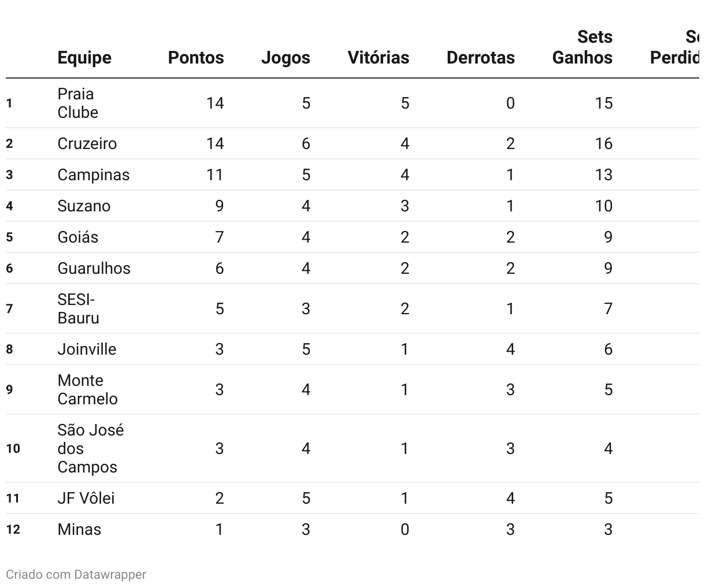
Task: Select the Joinville team cell
Action: point(87,349)
